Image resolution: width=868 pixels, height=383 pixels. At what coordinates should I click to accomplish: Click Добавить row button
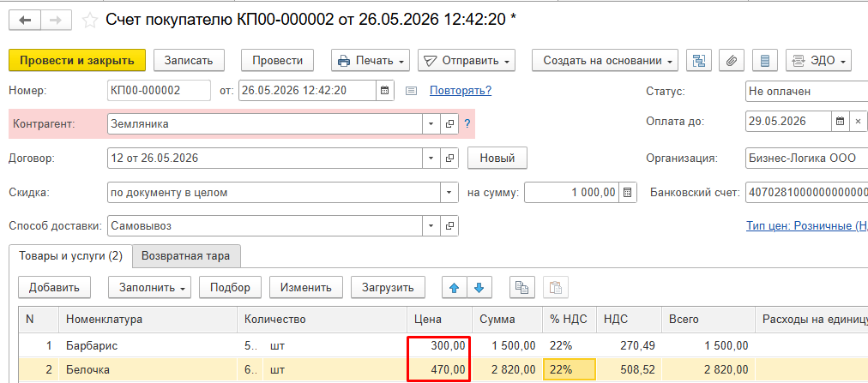tap(54, 287)
